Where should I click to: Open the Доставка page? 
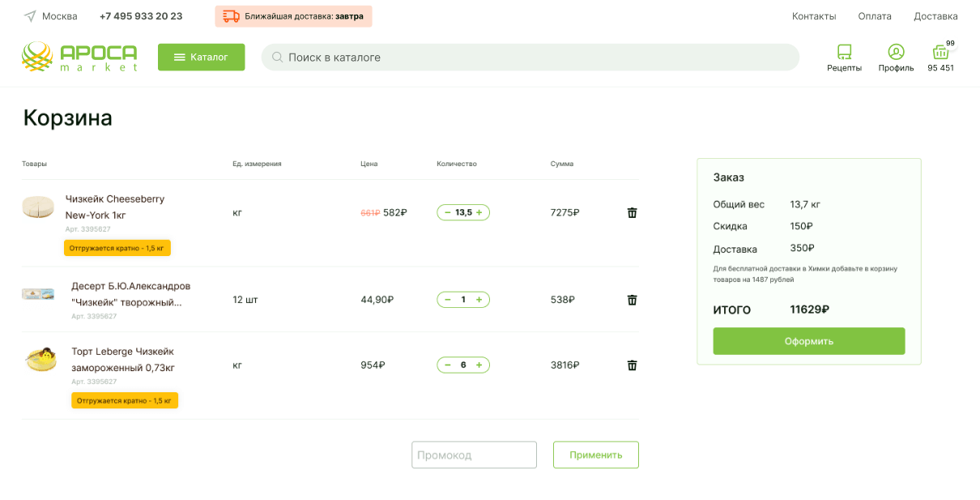pos(935,16)
